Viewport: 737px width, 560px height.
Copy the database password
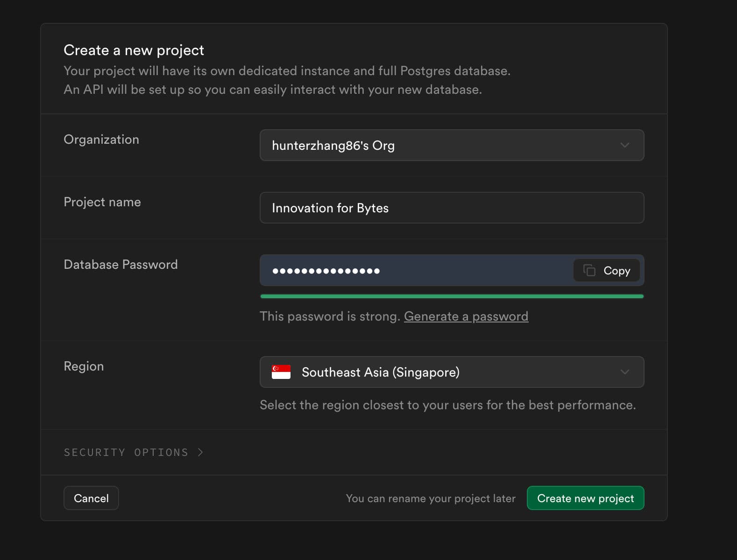click(607, 270)
